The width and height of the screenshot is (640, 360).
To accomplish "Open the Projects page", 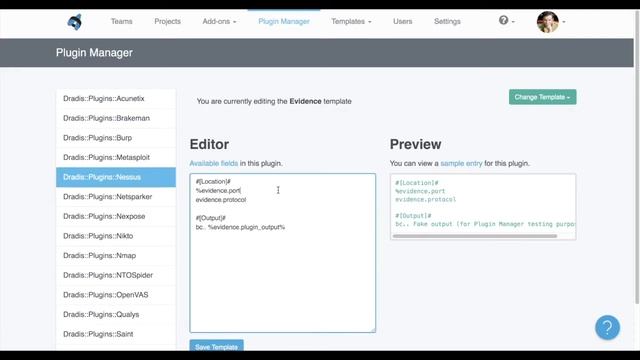I will pos(167,21).
